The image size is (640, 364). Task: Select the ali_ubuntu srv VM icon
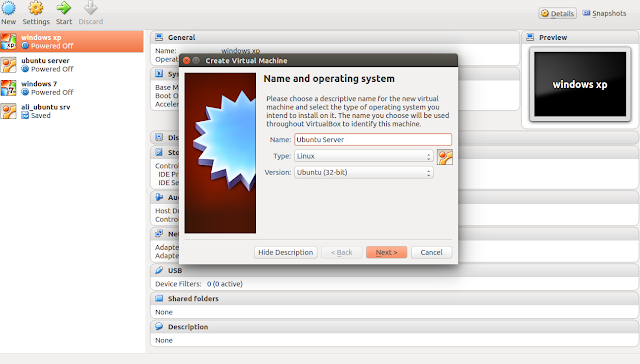click(x=9, y=111)
